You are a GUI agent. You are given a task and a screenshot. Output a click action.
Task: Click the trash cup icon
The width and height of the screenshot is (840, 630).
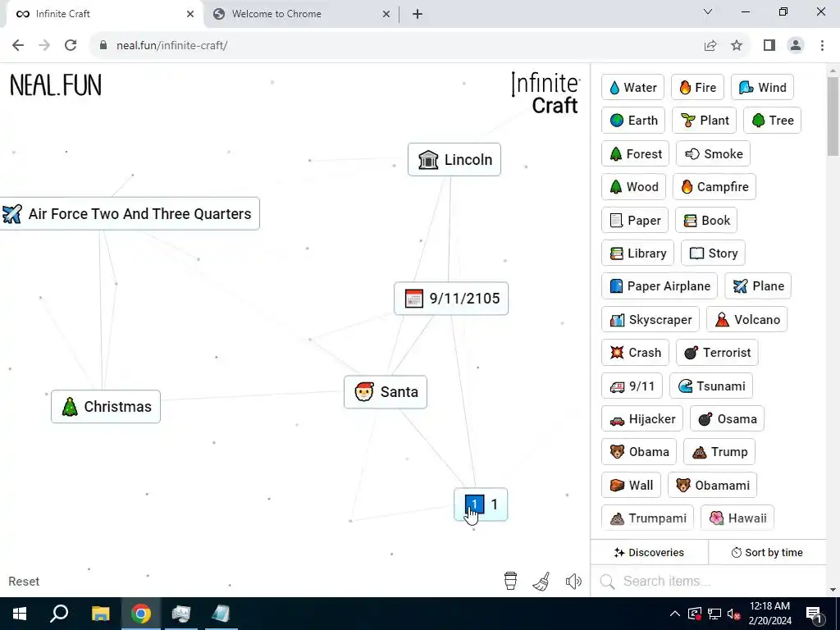click(x=510, y=581)
